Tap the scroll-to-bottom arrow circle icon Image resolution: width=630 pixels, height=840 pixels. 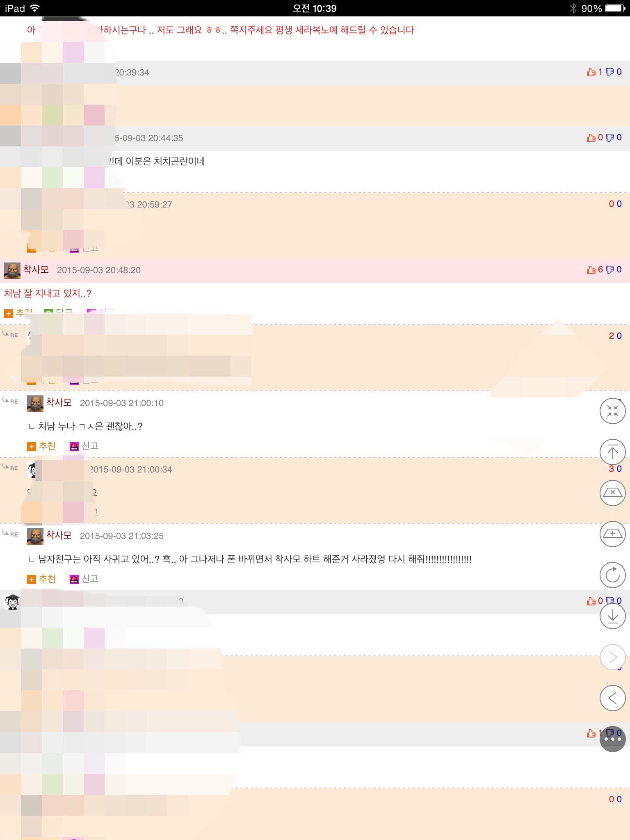point(612,616)
